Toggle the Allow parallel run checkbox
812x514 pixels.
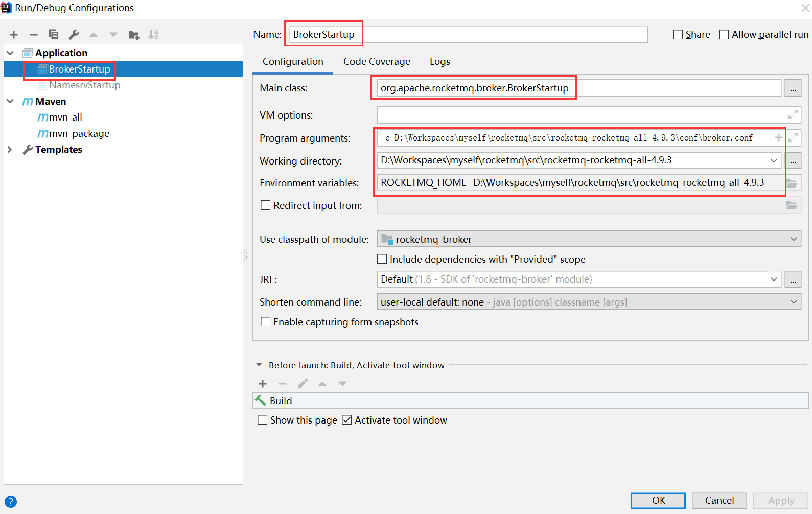(724, 35)
